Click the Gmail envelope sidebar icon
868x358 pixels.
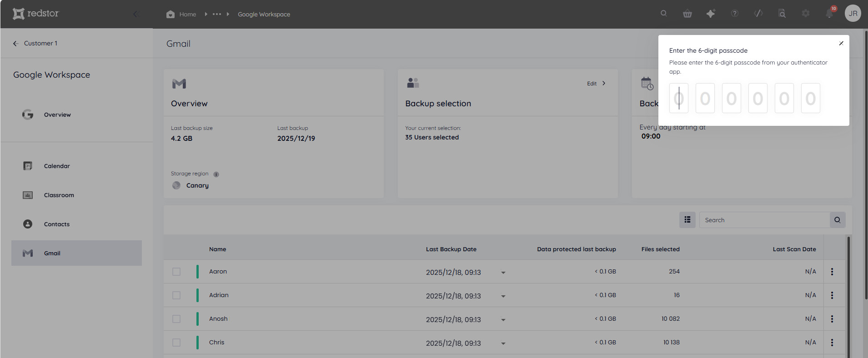click(x=28, y=253)
